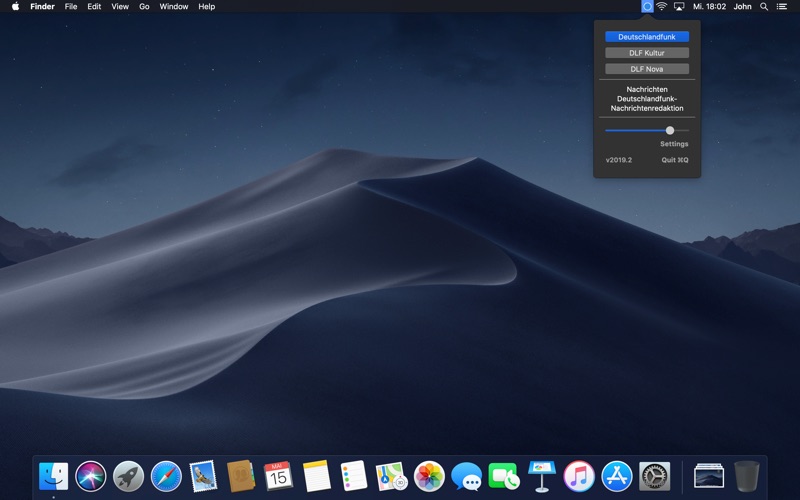Open the Go menu
This screenshot has height=500, width=800.
(x=144, y=6)
